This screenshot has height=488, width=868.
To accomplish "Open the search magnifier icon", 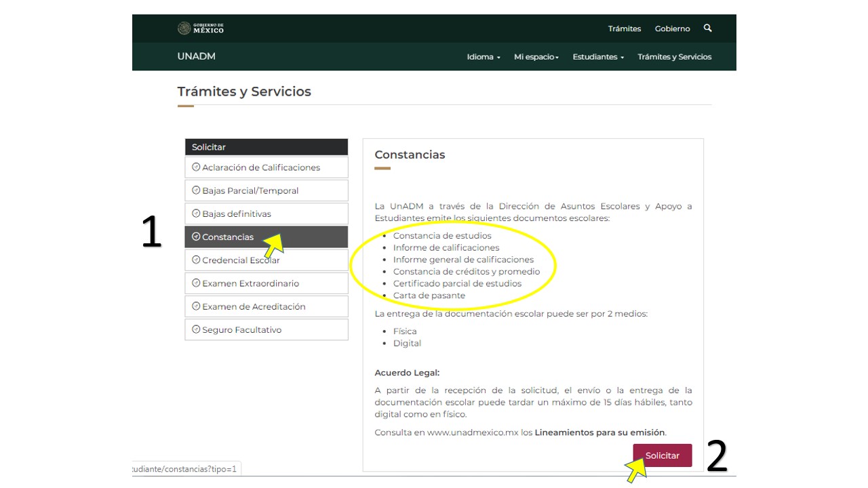I will point(708,28).
